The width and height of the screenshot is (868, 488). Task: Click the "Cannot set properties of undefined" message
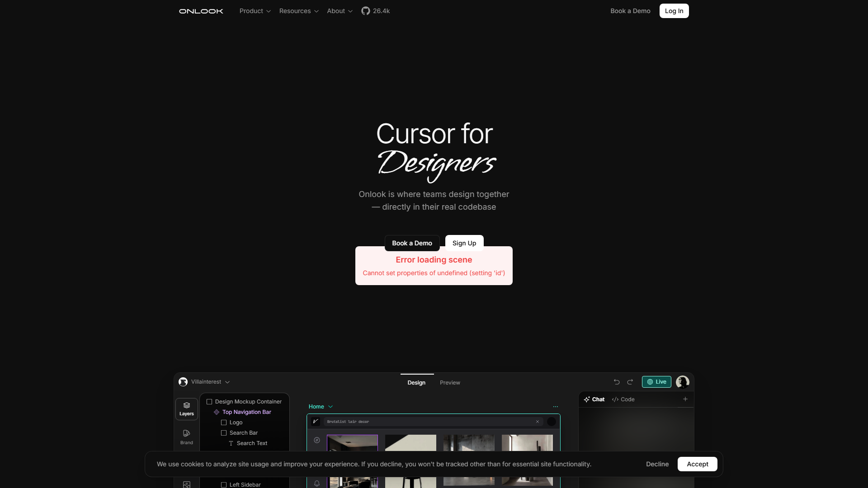434,273
